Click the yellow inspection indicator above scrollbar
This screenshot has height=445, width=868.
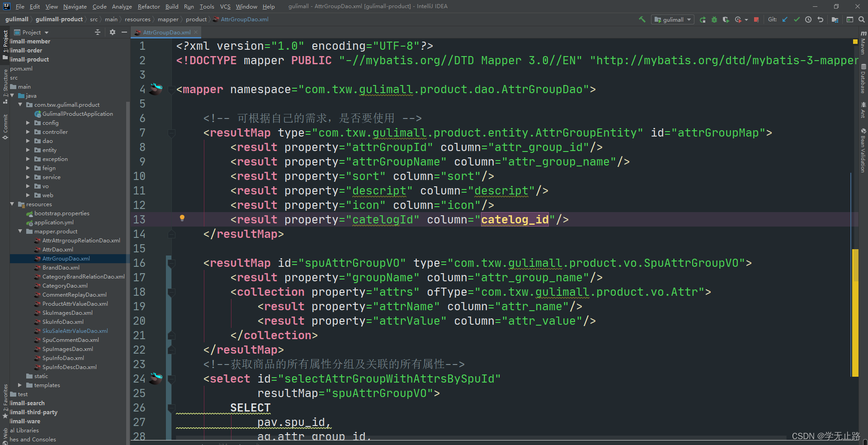click(x=855, y=42)
